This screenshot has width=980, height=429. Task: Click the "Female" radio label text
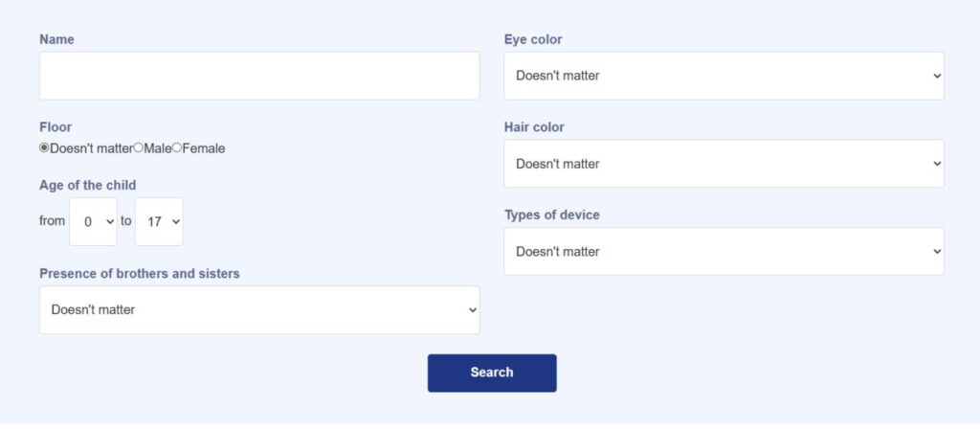tap(204, 148)
